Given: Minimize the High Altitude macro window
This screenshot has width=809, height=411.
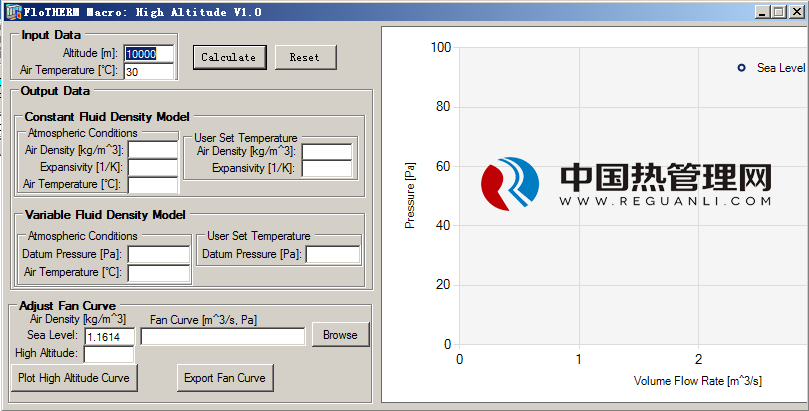Looking at the screenshot, I should 761,12.
